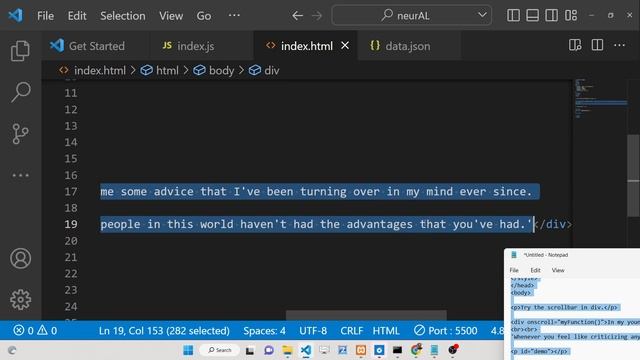Click Ln 19, Col 153 cursor position
The image size is (640, 360).
click(164, 330)
